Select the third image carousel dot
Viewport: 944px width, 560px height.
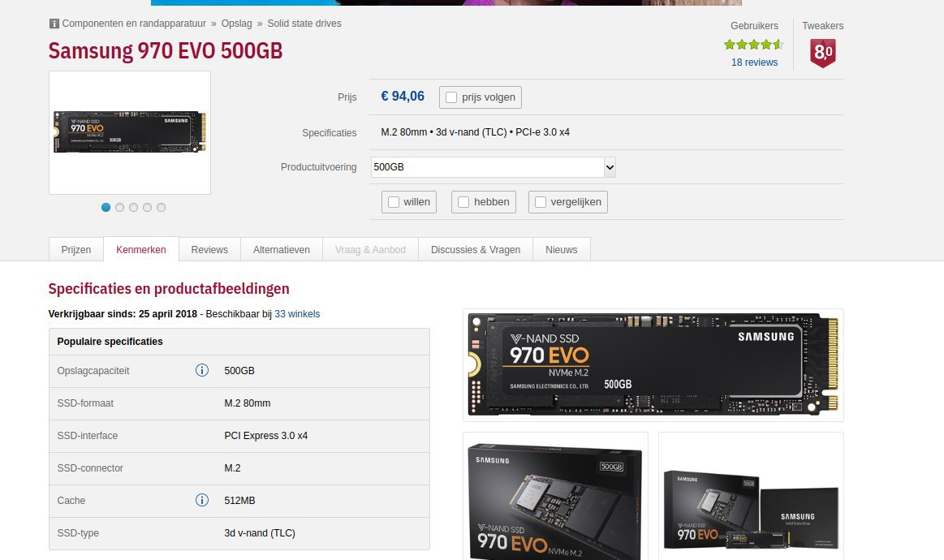point(134,207)
